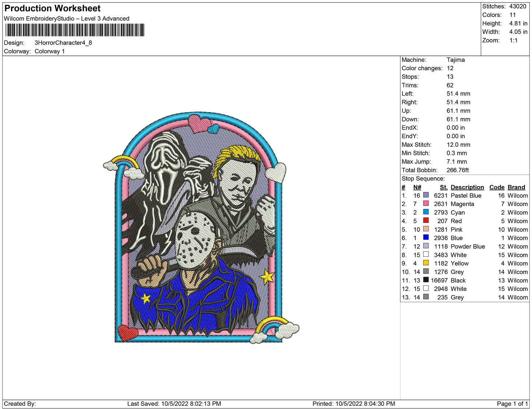Select the Grey swatch with 235 stitches
The image size is (532, 409).
point(426,296)
